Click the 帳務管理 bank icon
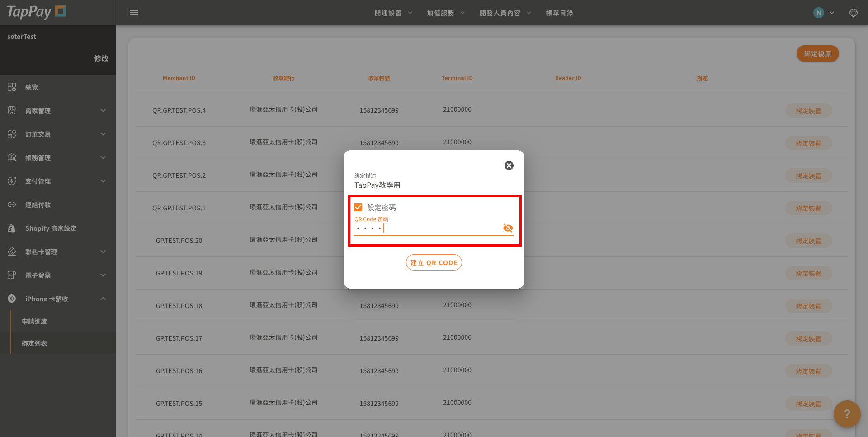Image resolution: width=868 pixels, height=437 pixels. pos(12,157)
